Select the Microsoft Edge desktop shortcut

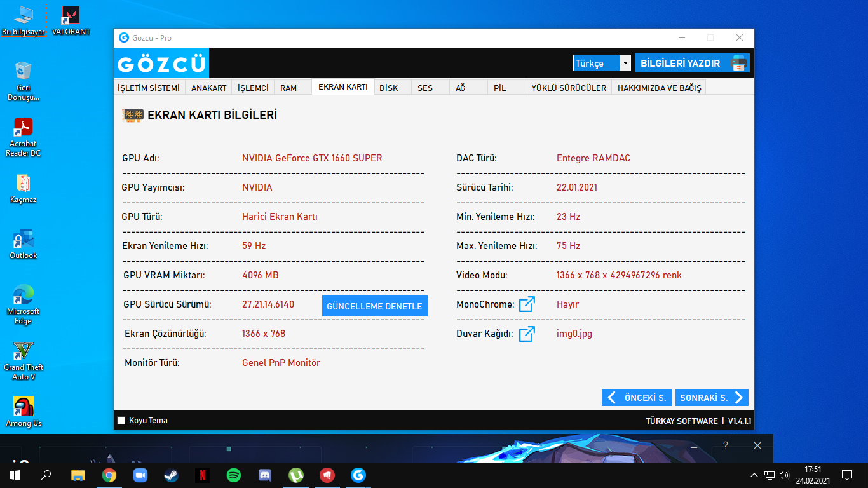tap(24, 305)
